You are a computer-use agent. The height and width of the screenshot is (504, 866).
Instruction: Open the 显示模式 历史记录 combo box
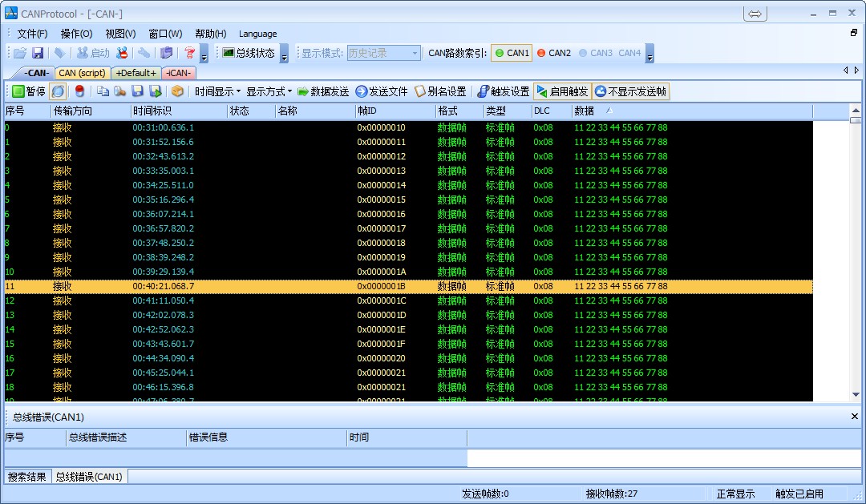pyautogui.click(x=384, y=53)
